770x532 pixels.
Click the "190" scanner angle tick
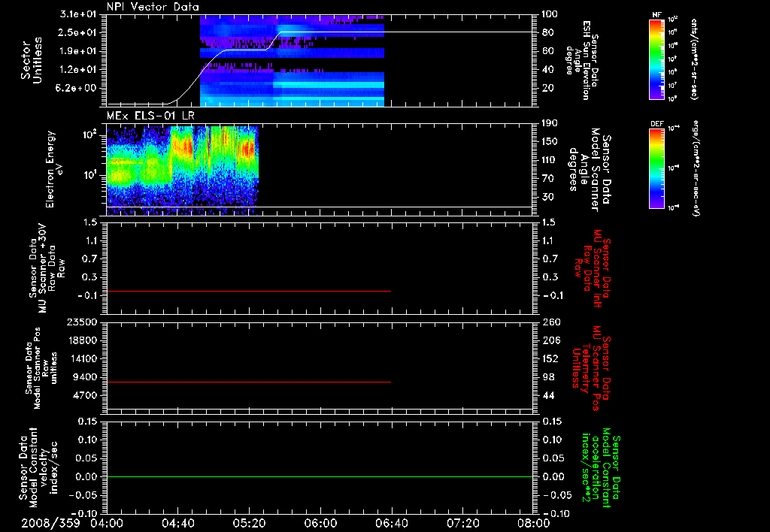(x=550, y=123)
